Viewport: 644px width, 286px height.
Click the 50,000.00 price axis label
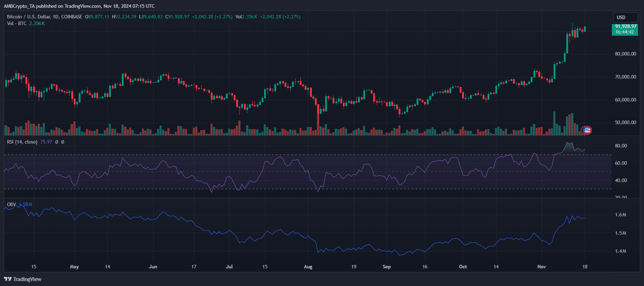click(626, 122)
